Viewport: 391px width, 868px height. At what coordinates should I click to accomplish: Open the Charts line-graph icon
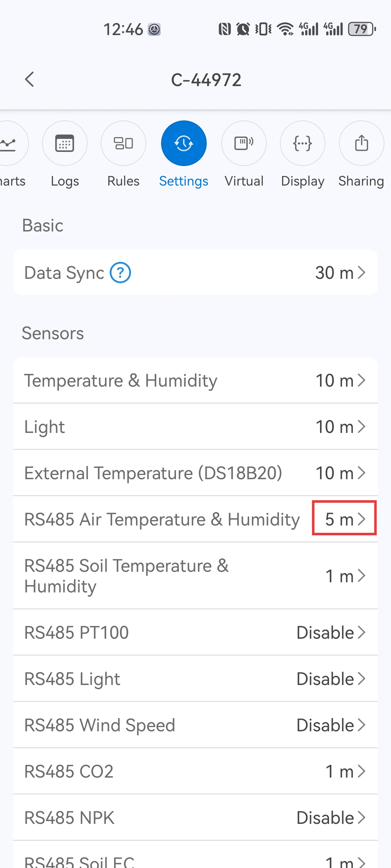pos(9,143)
